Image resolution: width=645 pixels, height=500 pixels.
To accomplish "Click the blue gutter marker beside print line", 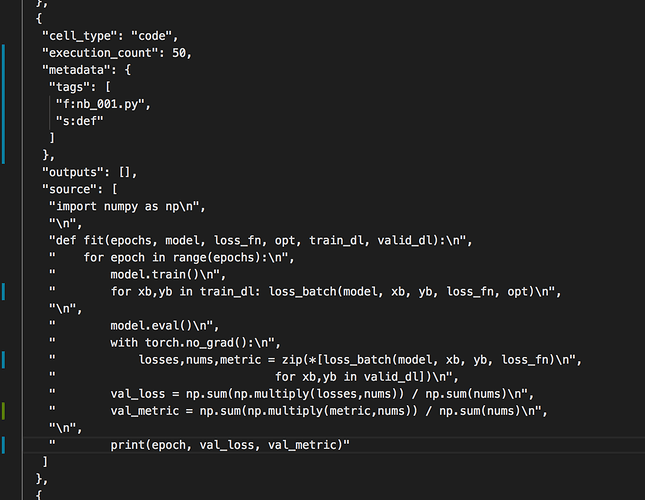I will 3,444.
